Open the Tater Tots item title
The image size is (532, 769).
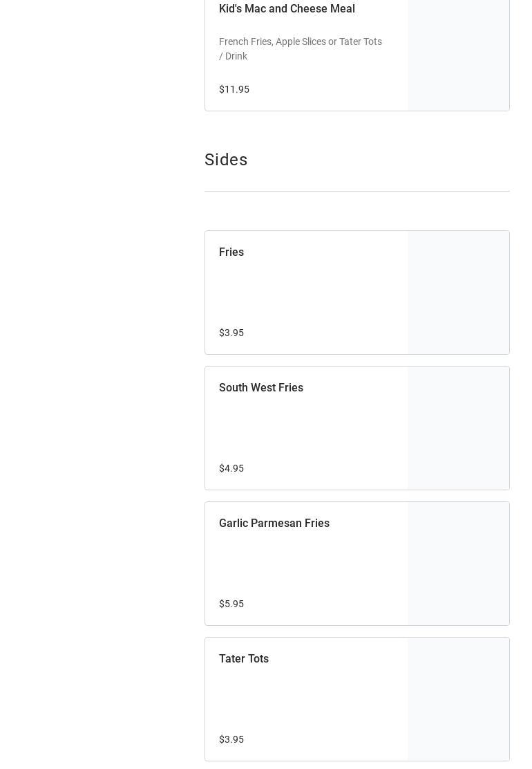pyautogui.click(x=244, y=659)
